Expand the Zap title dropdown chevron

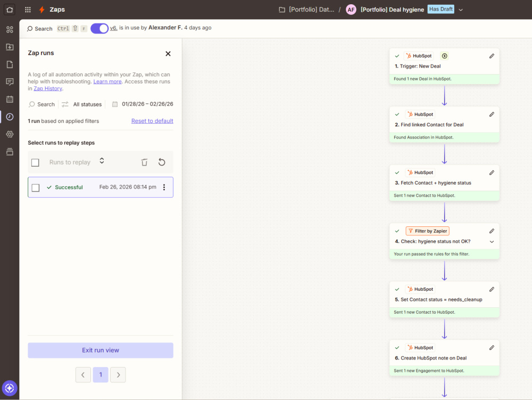[x=461, y=10]
